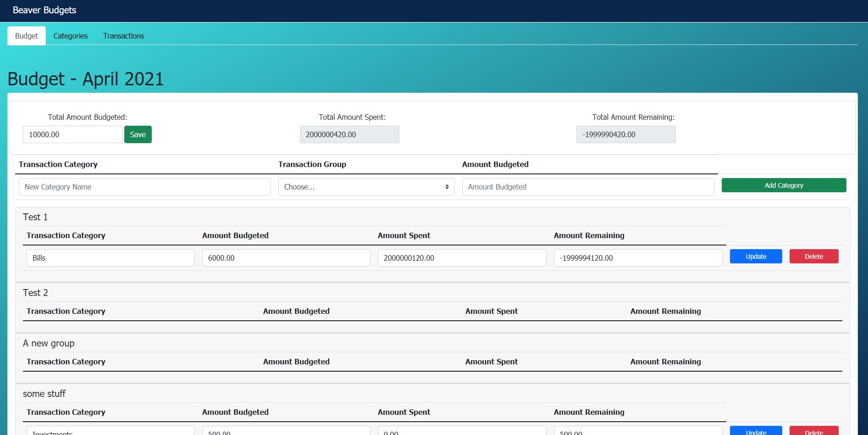The image size is (868, 435).
Task: Edit the Bills category name field
Action: click(x=111, y=258)
